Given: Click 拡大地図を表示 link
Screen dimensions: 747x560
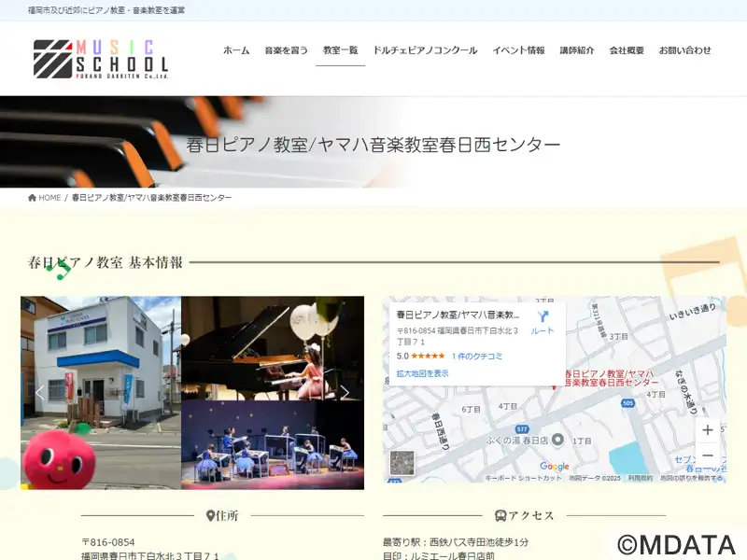Looking at the screenshot, I should pos(423,373).
